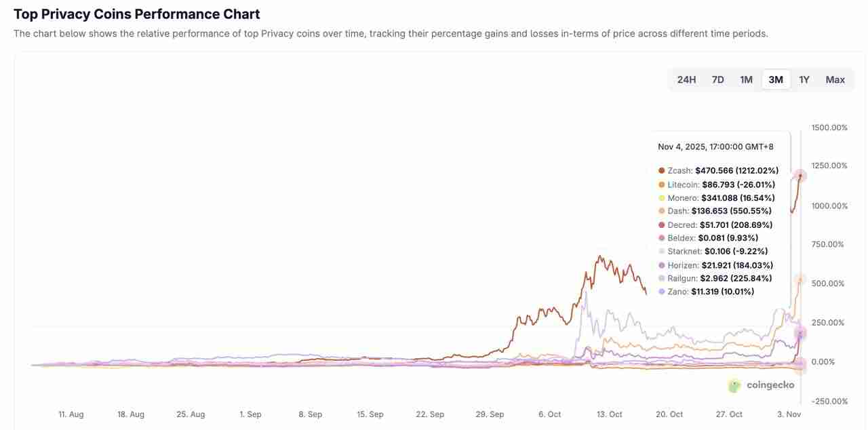The image size is (868, 430).
Task: Click the CoinGecko gecko logo icon
Action: click(x=733, y=385)
